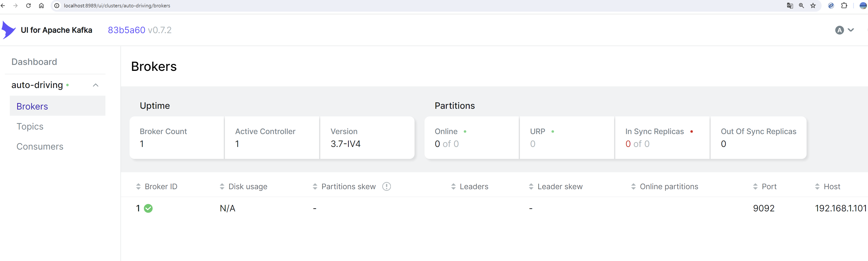Select the Brokers sidebar item
868x261 pixels.
click(32, 106)
